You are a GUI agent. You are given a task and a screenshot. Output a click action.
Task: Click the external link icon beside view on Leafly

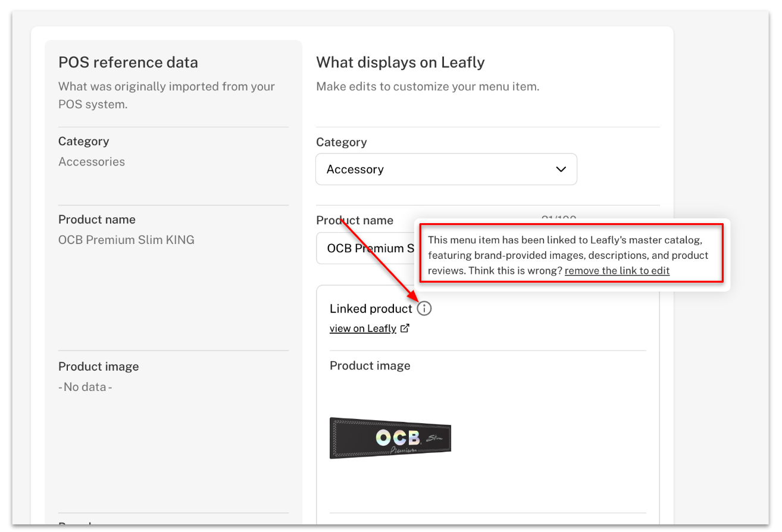(405, 328)
